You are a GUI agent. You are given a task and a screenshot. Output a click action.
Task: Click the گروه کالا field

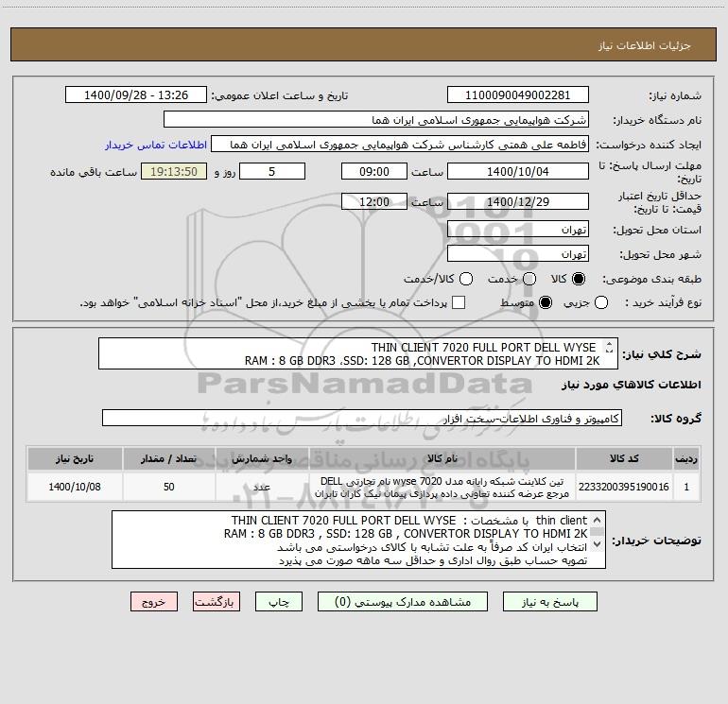(x=362, y=418)
